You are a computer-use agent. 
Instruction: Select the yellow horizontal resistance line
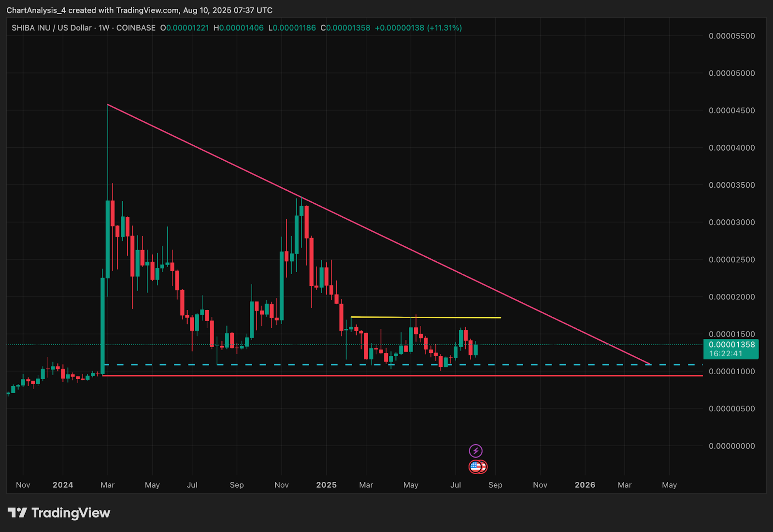coord(426,317)
